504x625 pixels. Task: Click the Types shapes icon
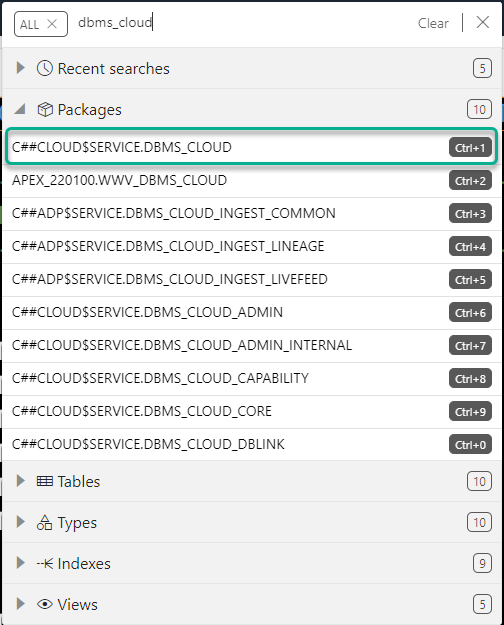coord(45,522)
